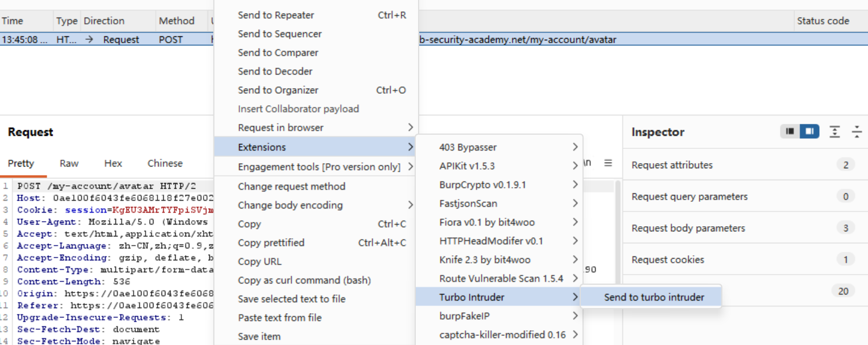Click the POST /my-account/avatar request line
Screen dimensions: 868x345
click(x=108, y=186)
